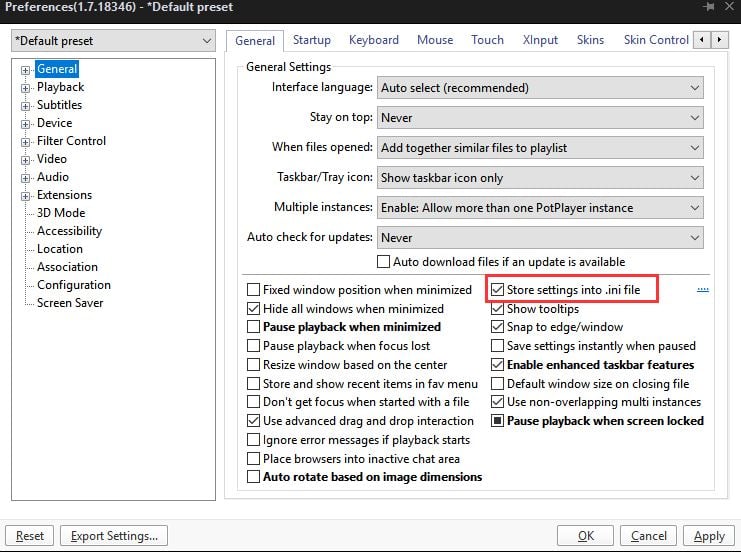Screen dimensions: 741x552
Task: Expand the Extensions tree node
Action: click(x=26, y=196)
